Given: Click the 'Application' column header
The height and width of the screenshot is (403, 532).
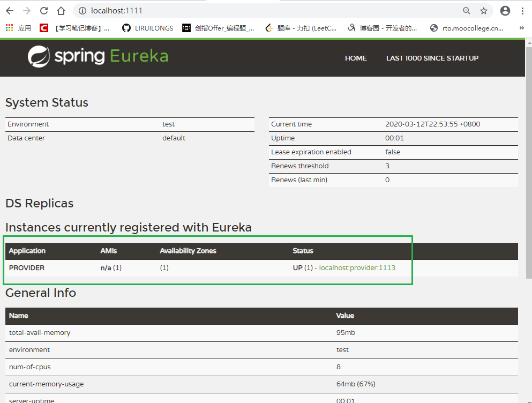Looking at the screenshot, I should click(27, 251).
